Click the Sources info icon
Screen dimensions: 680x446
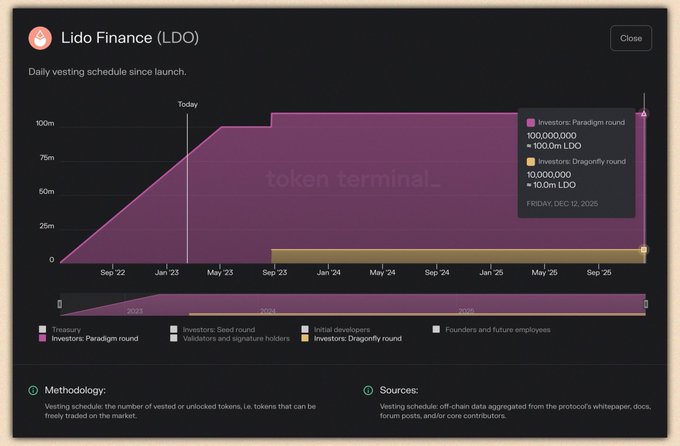pyautogui.click(x=369, y=390)
